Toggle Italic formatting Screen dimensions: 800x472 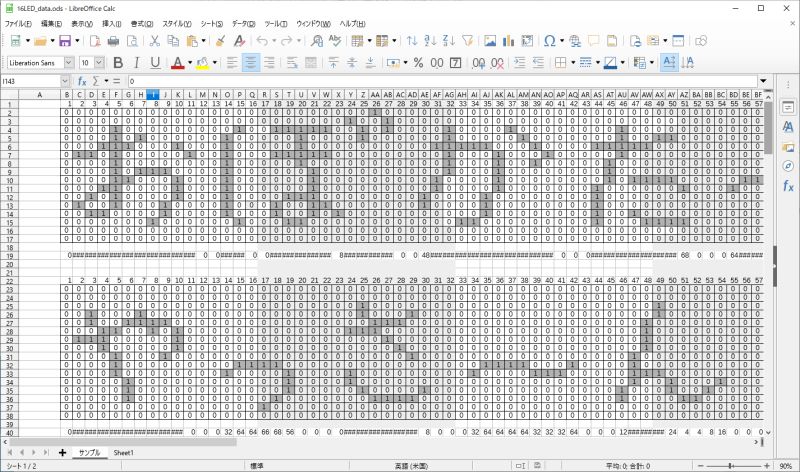137,62
